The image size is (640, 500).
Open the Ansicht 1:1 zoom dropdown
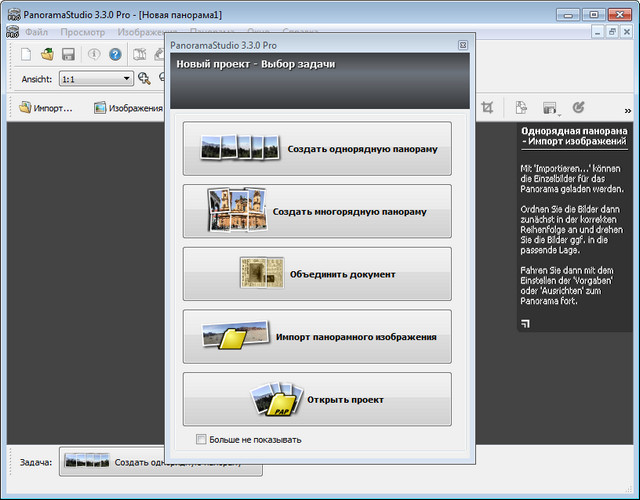96,78
